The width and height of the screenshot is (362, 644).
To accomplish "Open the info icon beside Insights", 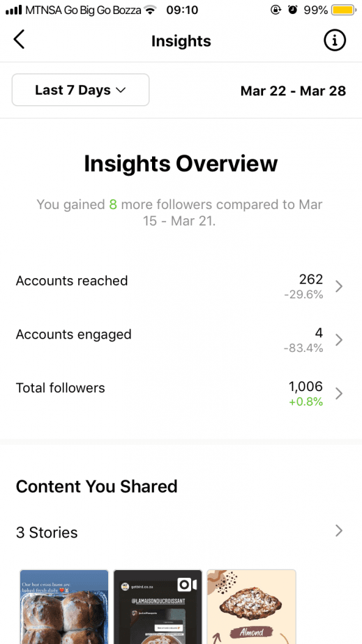I will pos(335,40).
